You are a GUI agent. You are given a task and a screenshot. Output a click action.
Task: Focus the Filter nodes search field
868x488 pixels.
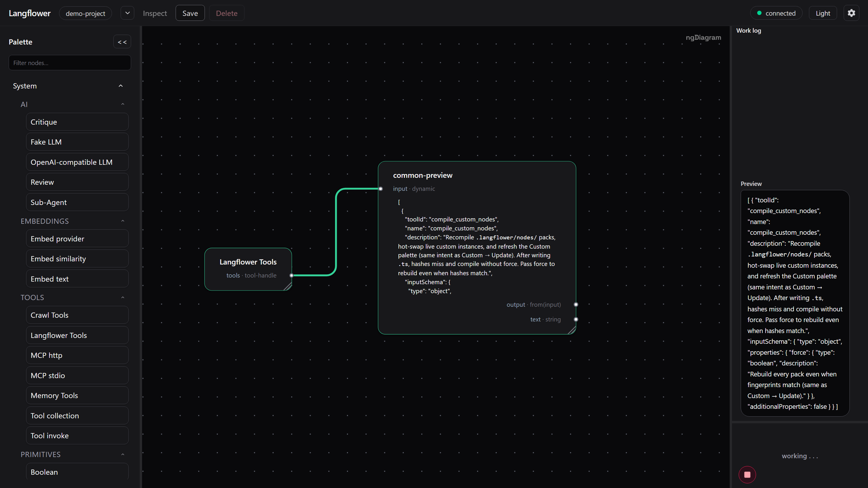pos(70,63)
